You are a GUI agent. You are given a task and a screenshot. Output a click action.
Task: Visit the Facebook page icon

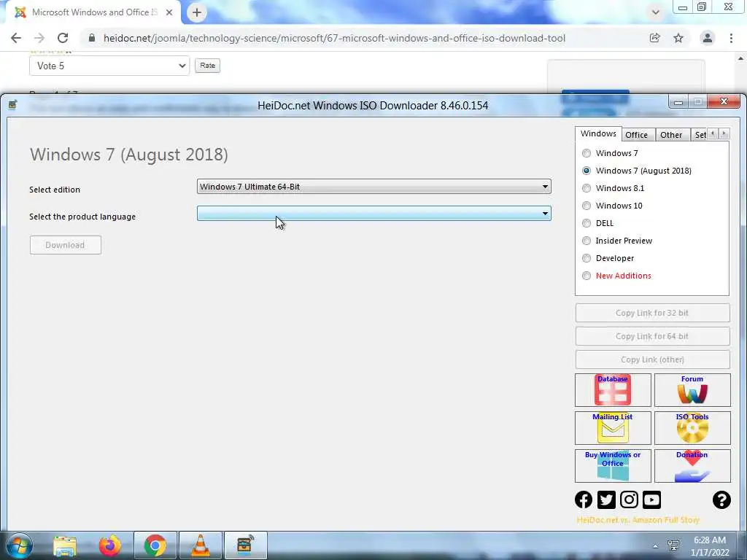584,499
